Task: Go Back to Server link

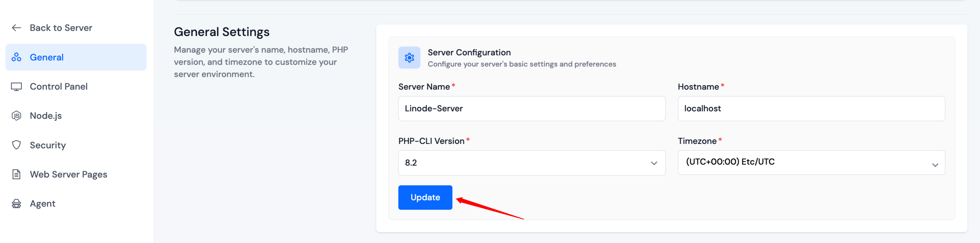Action: pyautogui.click(x=61, y=28)
